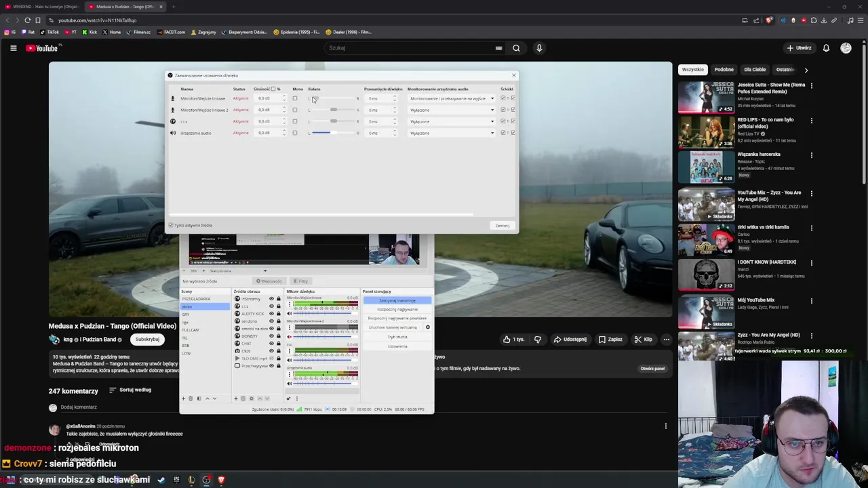Open YouTube notifications bell
This screenshot has height=488, width=868.
(826, 48)
